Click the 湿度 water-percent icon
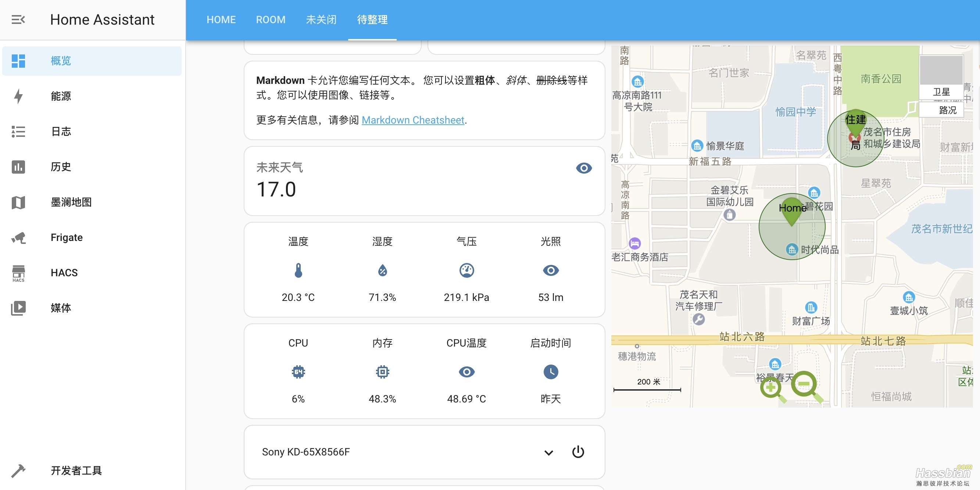The width and height of the screenshot is (980, 490). [382, 270]
